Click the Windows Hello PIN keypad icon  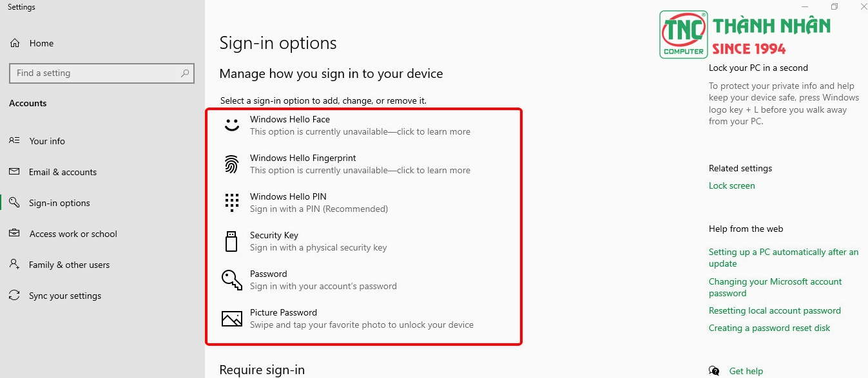[232, 202]
